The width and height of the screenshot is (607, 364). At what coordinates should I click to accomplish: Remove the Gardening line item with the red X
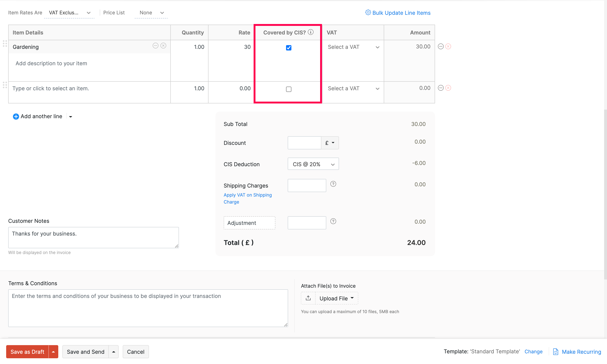(448, 46)
